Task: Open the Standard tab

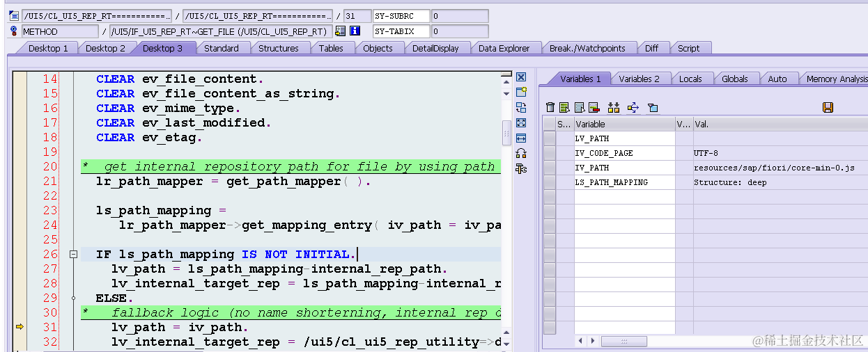Action: point(222,48)
